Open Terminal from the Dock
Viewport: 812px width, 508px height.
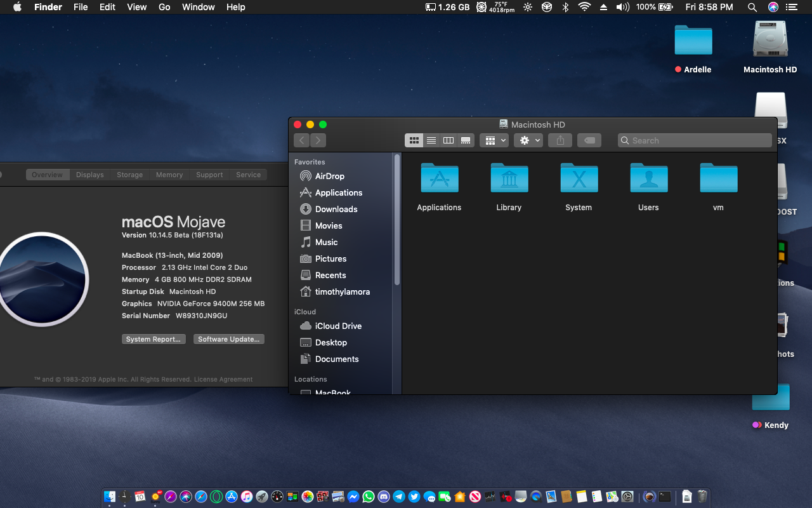[x=665, y=497]
